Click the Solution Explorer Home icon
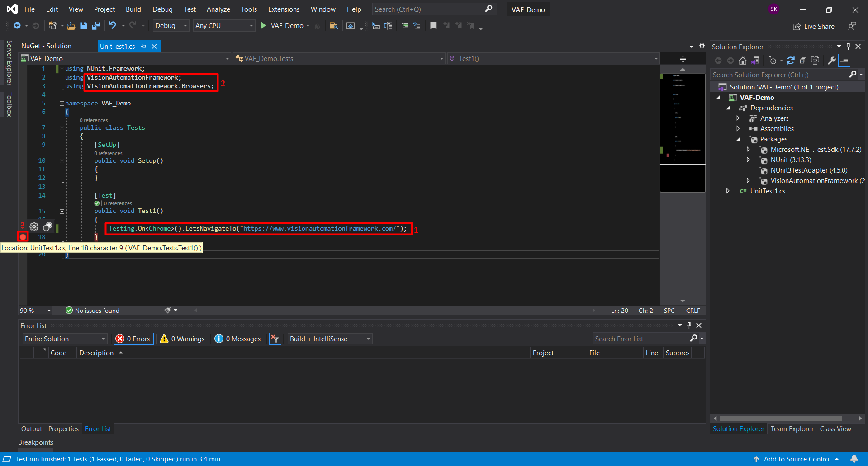Image resolution: width=868 pixels, height=466 pixels. (743, 61)
